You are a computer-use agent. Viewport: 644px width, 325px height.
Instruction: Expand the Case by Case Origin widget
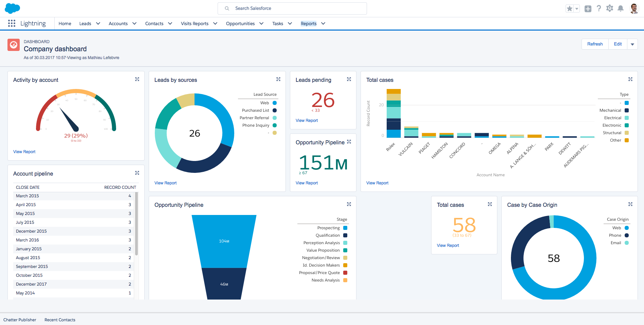[630, 204]
